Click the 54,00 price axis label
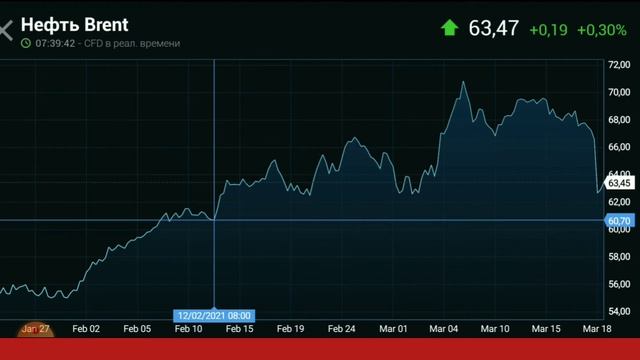The image size is (640, 360). click(619, 311)
